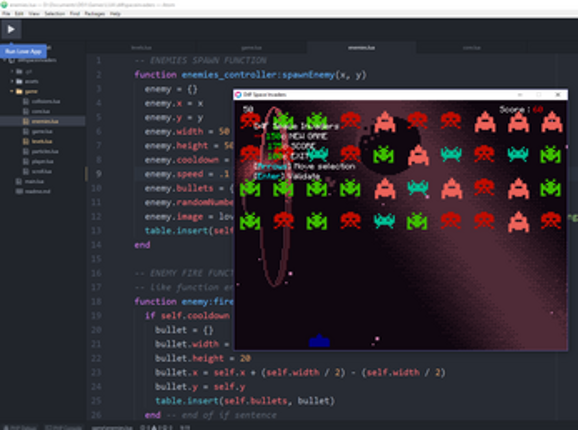This screenshot has width=578, height=430.
Task: Select NEW GAME in the game menu
Action: point(307,136)
